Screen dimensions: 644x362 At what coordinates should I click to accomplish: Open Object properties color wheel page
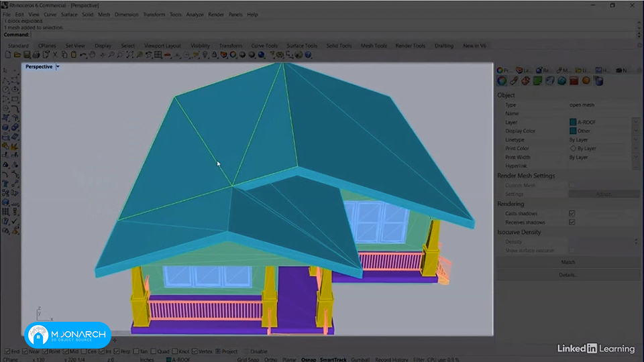tap(502, 81)
